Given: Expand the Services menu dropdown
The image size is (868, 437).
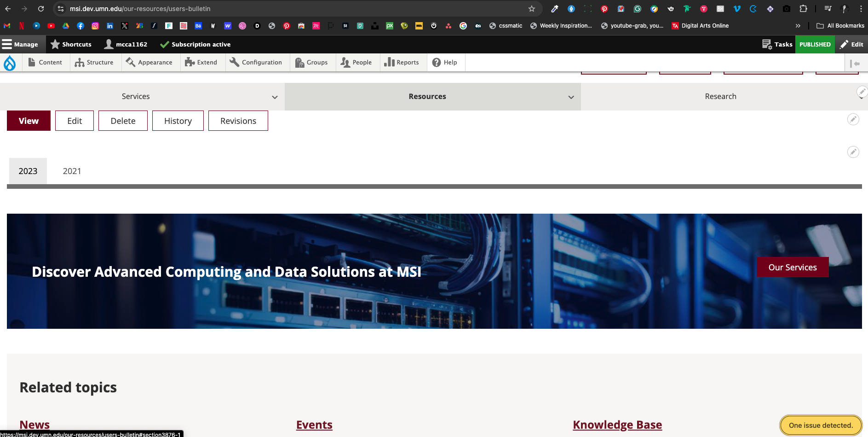Looking at the screenshot, I should [x=275, y=97].
